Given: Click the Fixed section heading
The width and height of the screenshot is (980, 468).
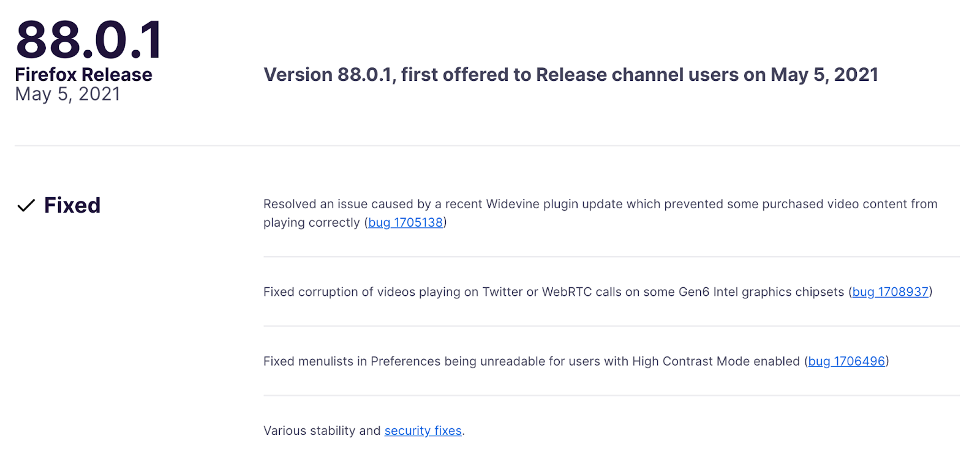Looking at the screenshot, I should click(72, 206).
